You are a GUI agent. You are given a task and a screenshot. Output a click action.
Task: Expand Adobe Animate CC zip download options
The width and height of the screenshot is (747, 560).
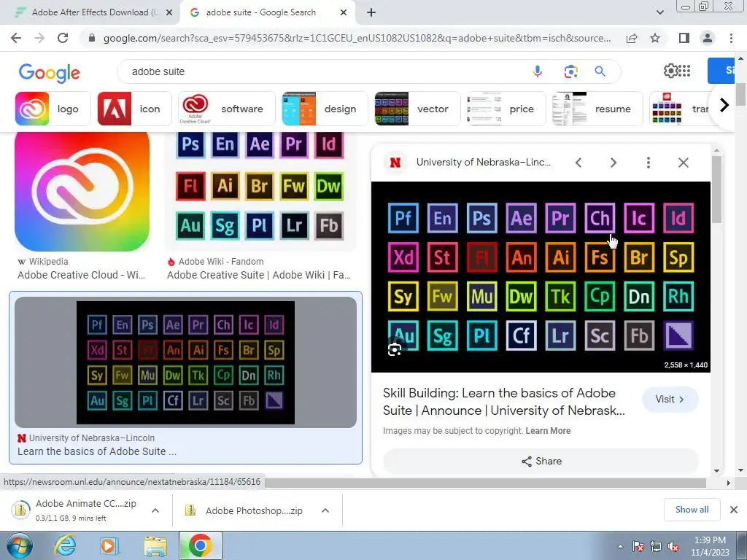[155, 510]
